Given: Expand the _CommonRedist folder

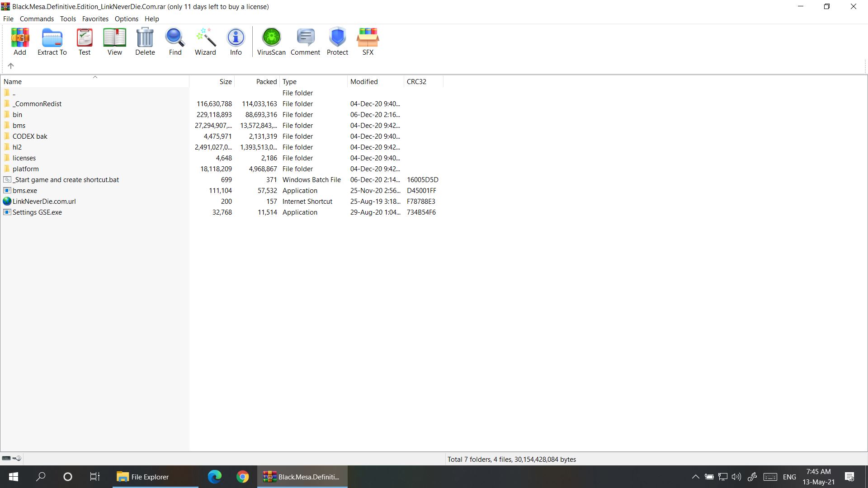Looking at the screenshot, I should click(38, 103).
